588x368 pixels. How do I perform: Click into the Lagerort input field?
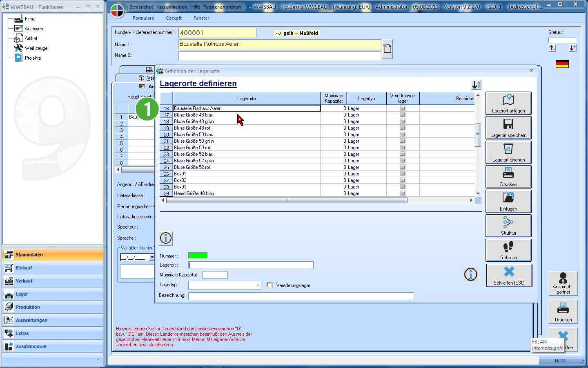pyautogui.click(x=251, y=265)
